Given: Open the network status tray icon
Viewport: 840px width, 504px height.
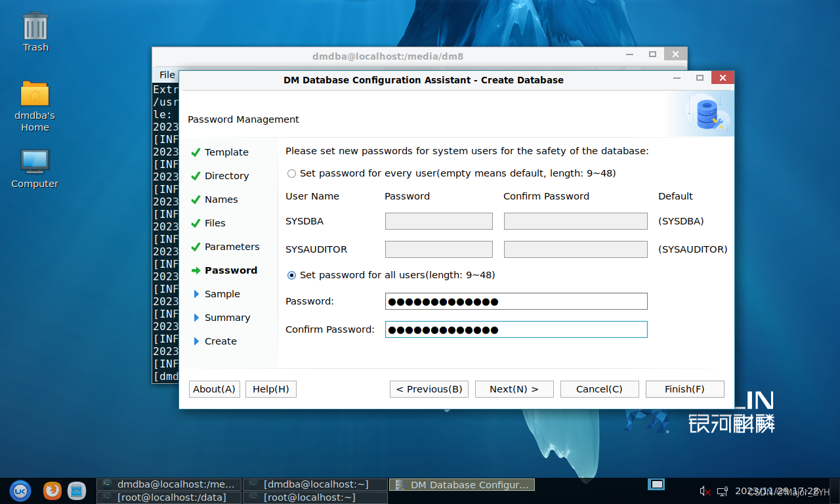Looking at the screenshot, I should pyautogui.click(x=722, y=491).
